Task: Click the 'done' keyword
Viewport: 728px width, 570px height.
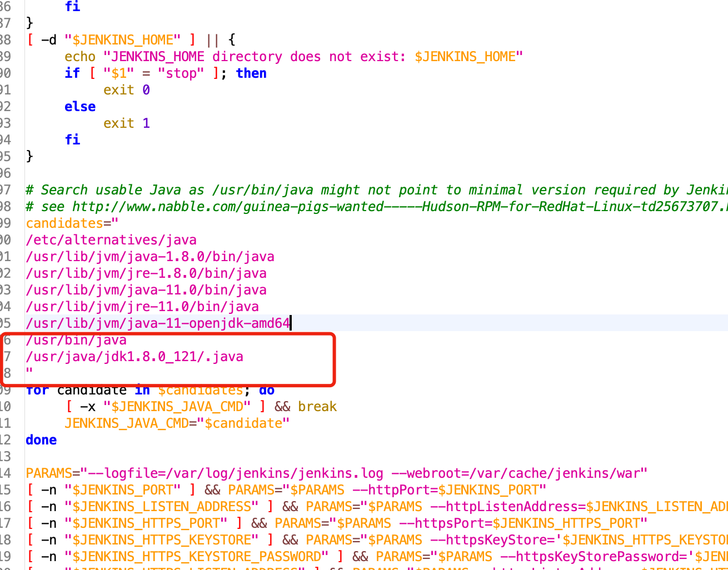Action: pos(41,440)
